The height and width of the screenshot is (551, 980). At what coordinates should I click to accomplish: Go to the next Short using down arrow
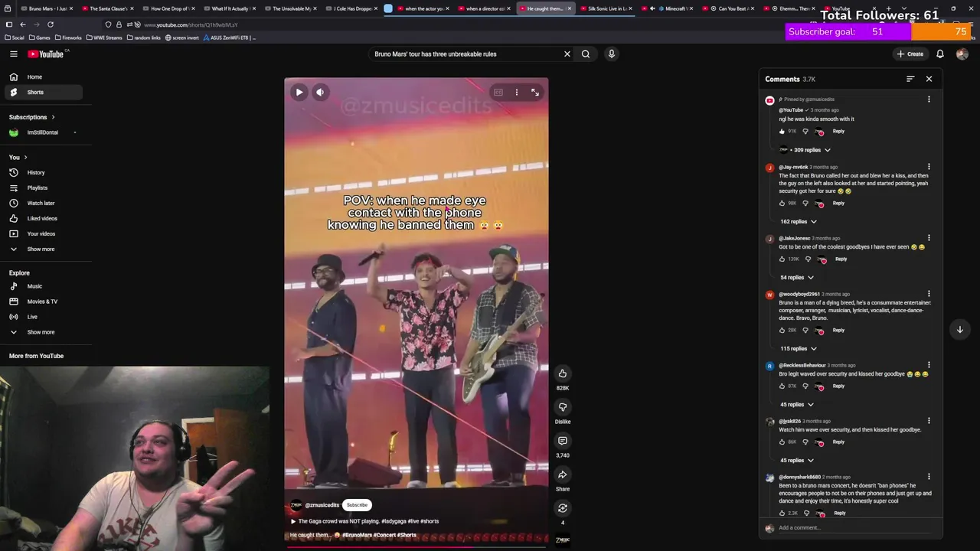point(960,329)
